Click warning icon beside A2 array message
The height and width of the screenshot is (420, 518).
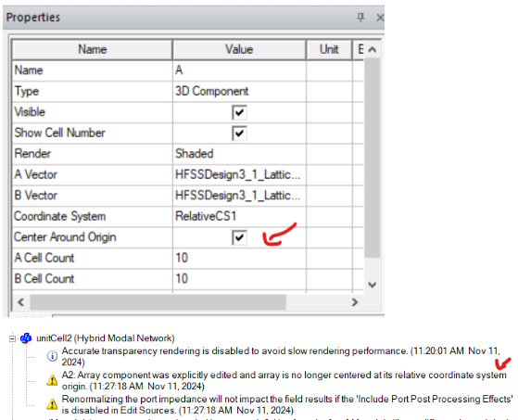52,380
